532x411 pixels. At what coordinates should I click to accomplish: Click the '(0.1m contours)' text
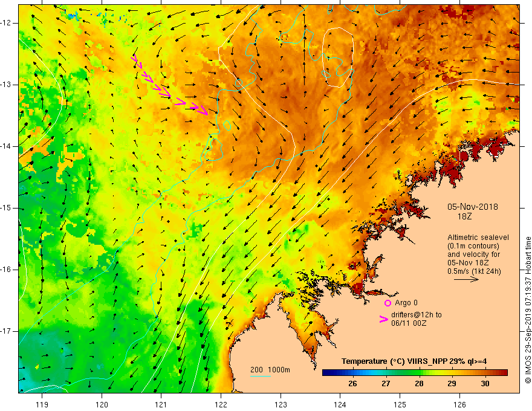[x=473, y=246]
